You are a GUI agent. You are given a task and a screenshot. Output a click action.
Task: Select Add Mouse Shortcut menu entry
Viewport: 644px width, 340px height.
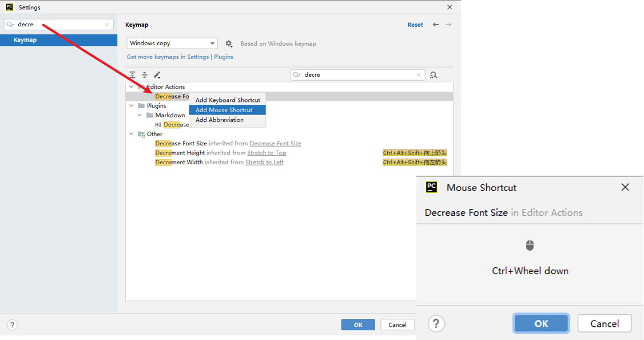pos(224,110)
